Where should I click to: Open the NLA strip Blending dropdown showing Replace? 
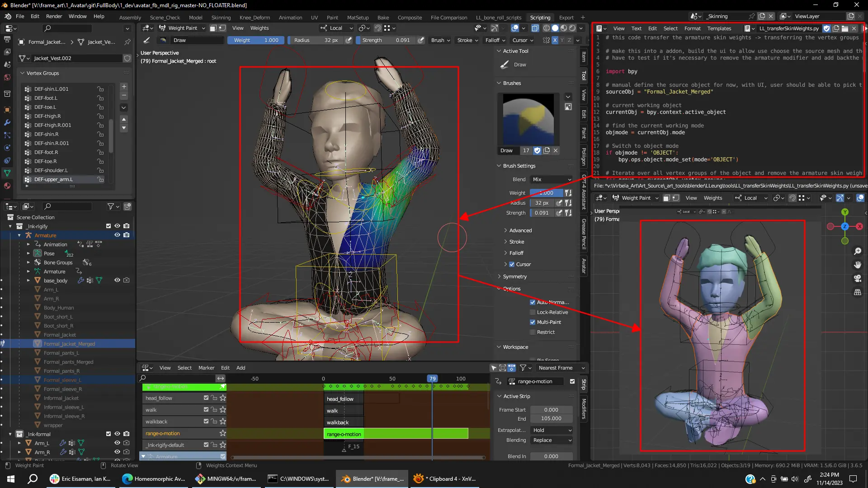[x=552, y=440]
